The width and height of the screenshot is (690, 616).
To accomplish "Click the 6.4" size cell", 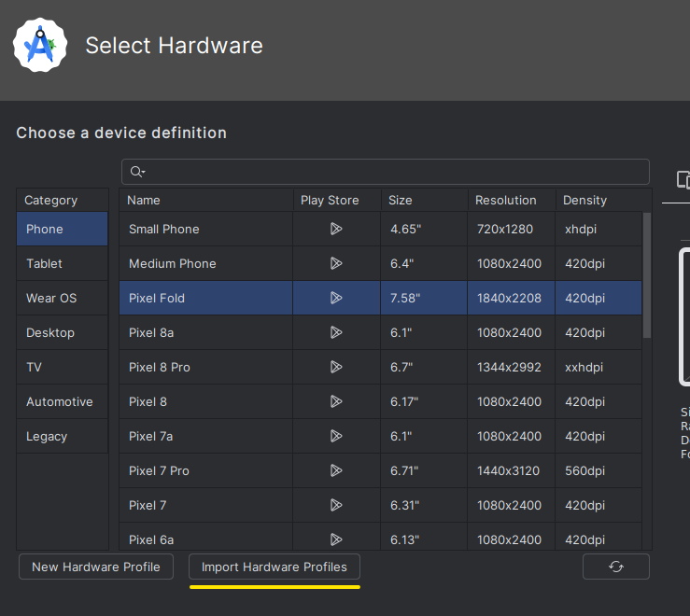I will coord(424,263).
